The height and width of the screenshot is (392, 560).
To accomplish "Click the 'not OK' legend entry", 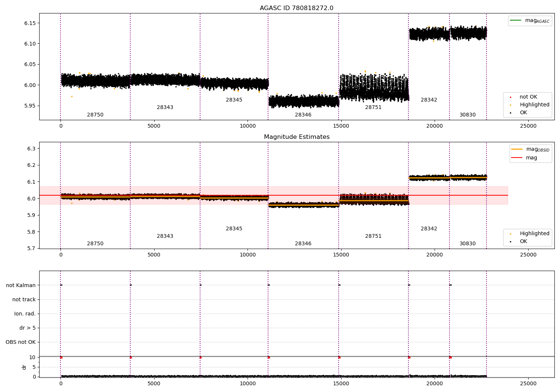I will pyautogui.click(x=524, y=97).
